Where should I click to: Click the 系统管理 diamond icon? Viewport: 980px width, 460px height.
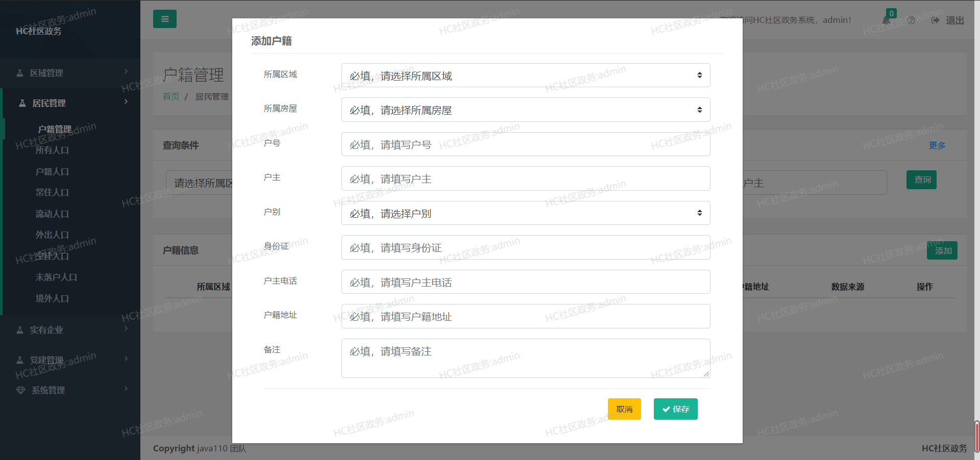(20, 390)
